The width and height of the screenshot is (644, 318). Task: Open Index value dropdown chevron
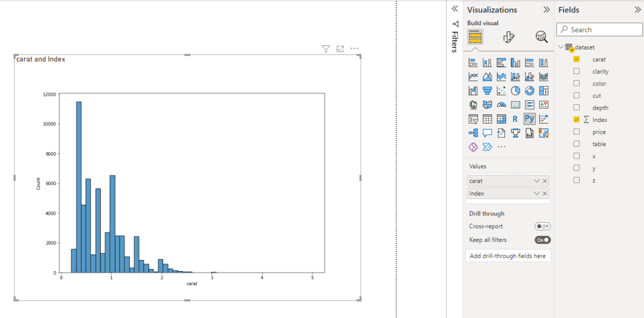pyautogui.click(x=537, y=193)
